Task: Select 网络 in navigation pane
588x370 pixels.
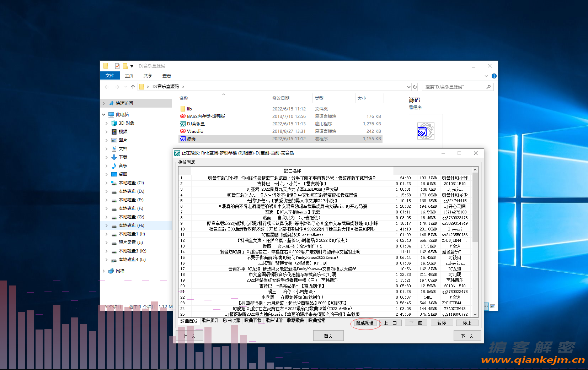Action: (x=120, y=271)
